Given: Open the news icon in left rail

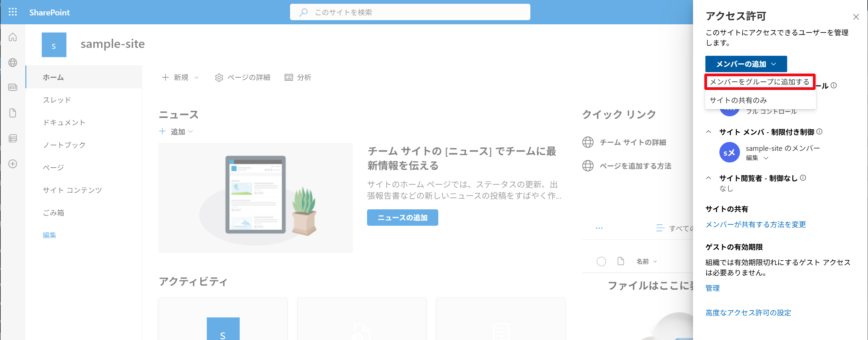Looking at the screenshot, I should point(13,88).
